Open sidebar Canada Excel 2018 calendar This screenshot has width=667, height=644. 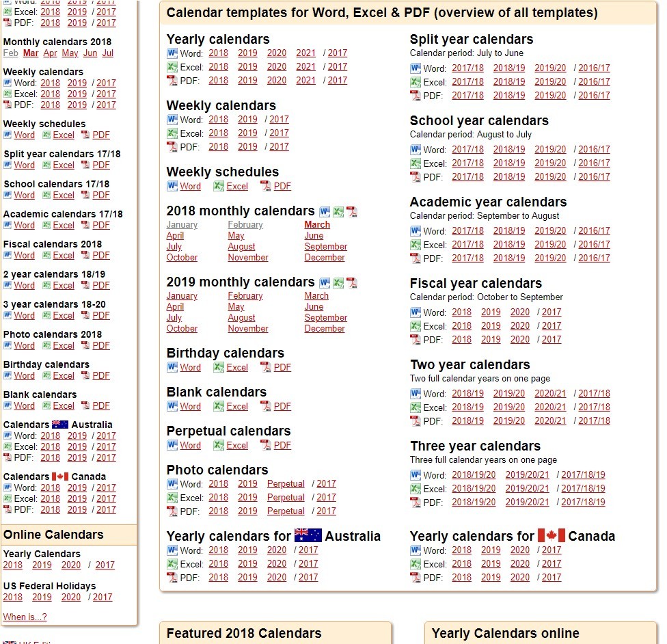[50, 499]
